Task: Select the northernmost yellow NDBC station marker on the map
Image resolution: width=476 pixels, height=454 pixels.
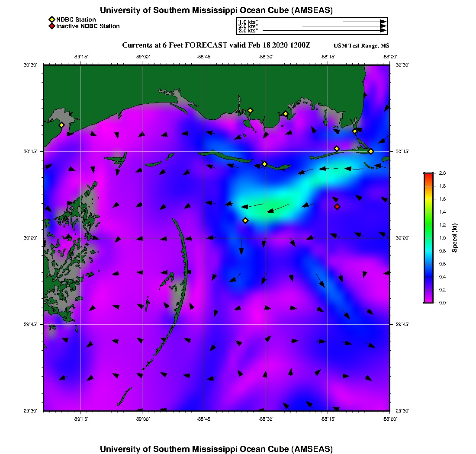Action: coord(250,110)
